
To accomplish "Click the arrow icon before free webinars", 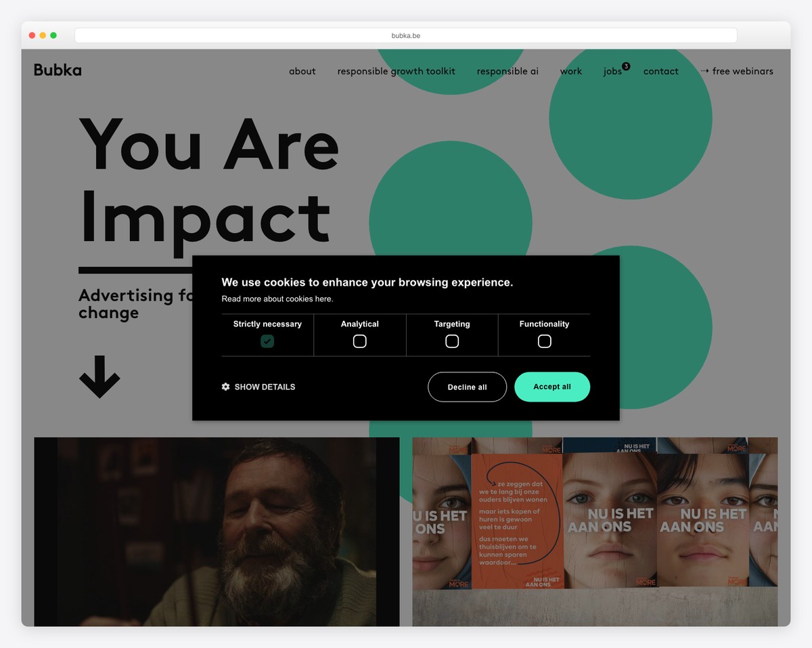I will pos(704,70).
